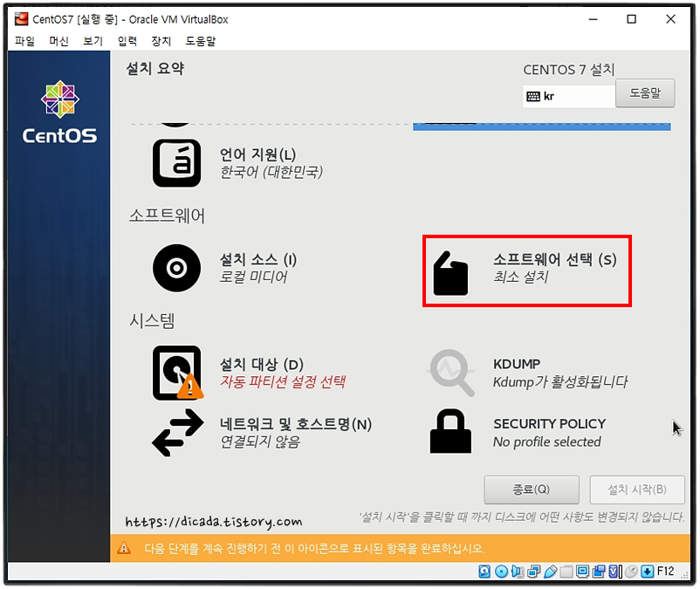Viewport: 700px width, 589px height.
Task: Click the shared folders status icon
Action: [566, 572]
